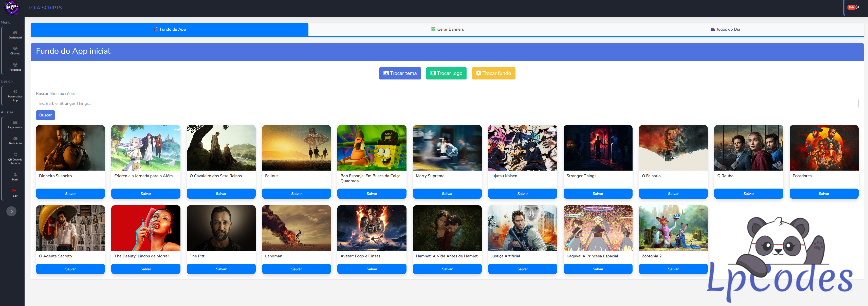Go to Revendas sidebar icon

15,67
